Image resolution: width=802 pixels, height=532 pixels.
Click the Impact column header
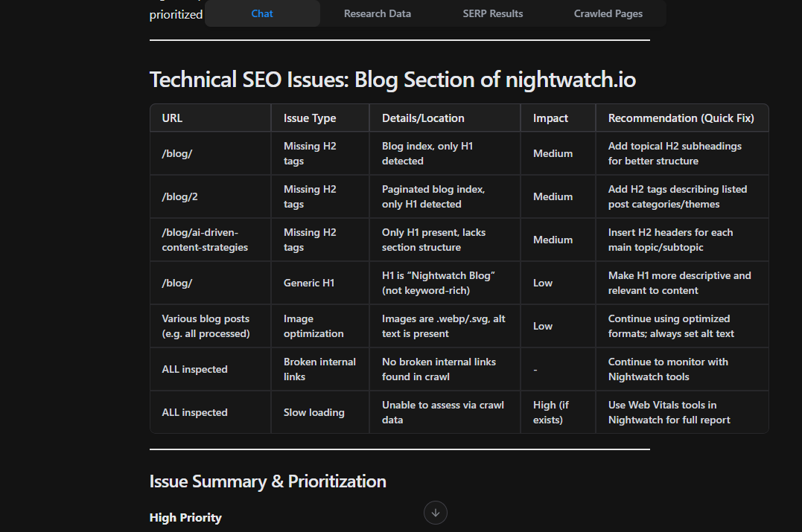(x=550, y=118)
